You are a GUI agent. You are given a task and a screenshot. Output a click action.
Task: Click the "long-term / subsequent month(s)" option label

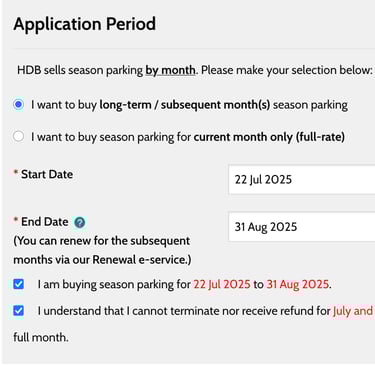tap(185, 105)
